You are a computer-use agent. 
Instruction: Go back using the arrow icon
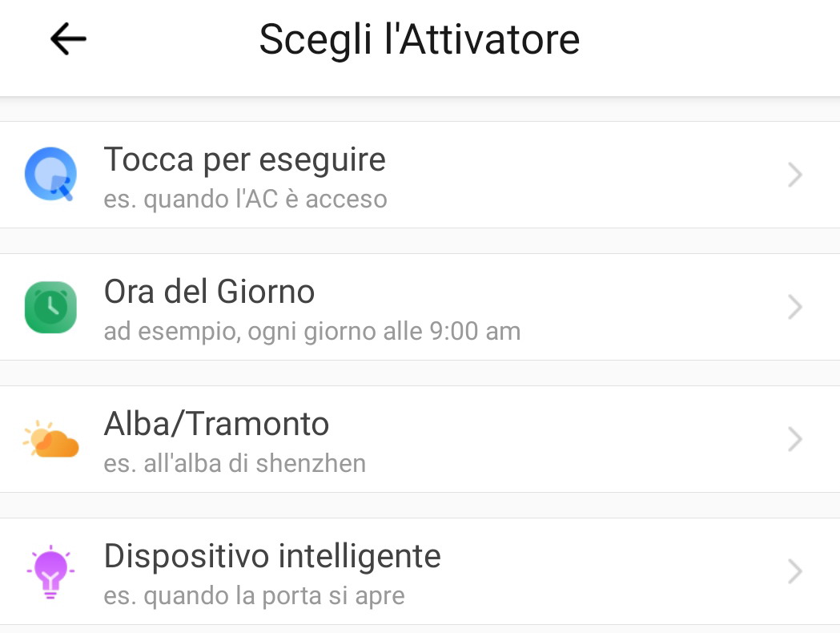pyautogui.click(x=68, y=38)
